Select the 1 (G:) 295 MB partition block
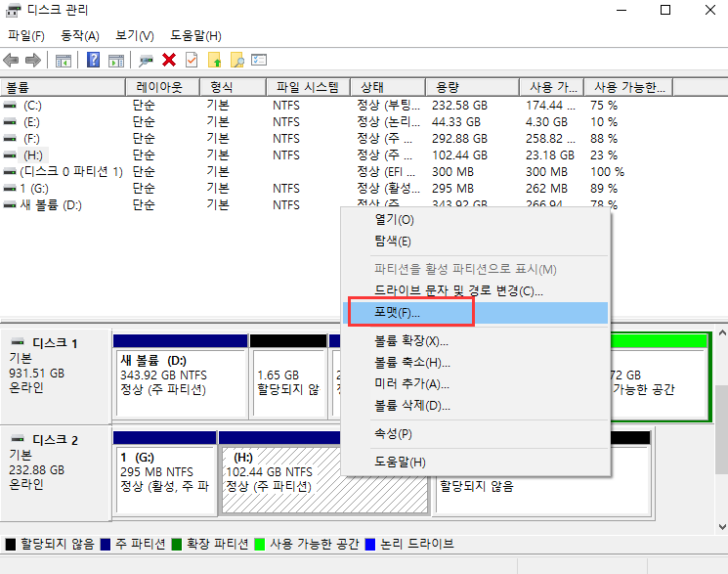 coord(165,473)
